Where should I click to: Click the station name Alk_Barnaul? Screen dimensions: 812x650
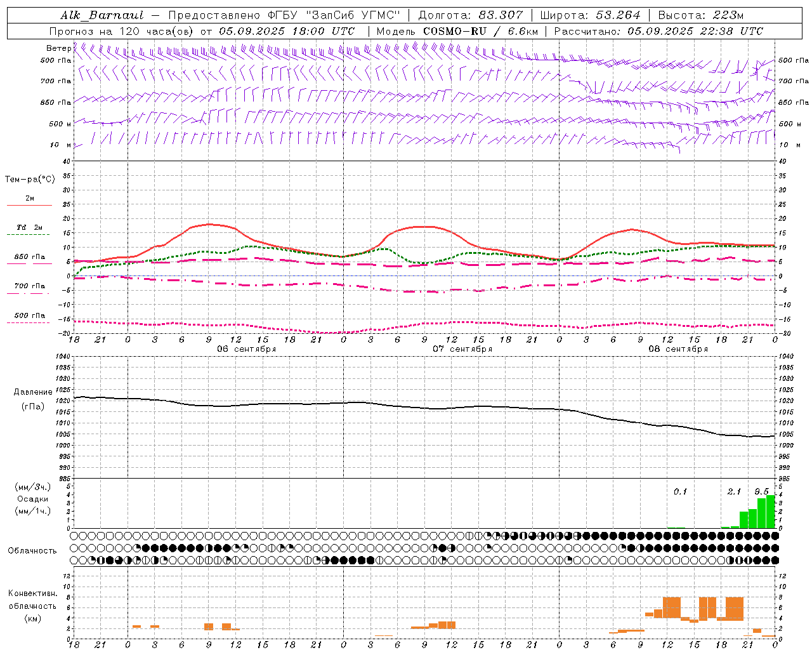click(102, 15)
